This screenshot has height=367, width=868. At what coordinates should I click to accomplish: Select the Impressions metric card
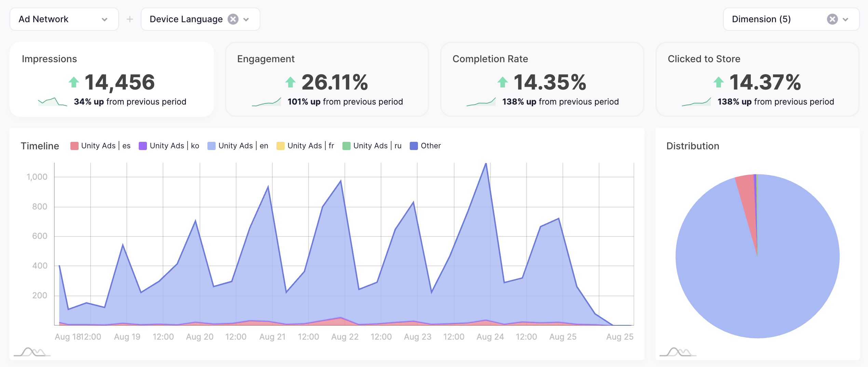pos(112,79)
